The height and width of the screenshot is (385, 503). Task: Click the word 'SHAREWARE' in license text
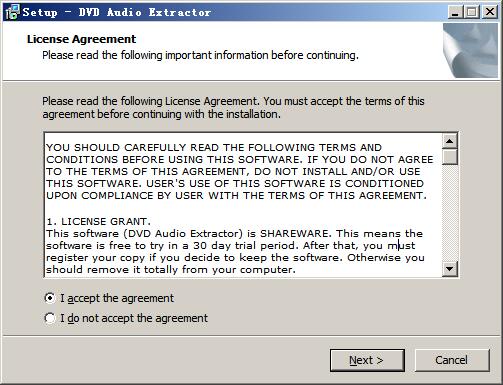(296, 233)
